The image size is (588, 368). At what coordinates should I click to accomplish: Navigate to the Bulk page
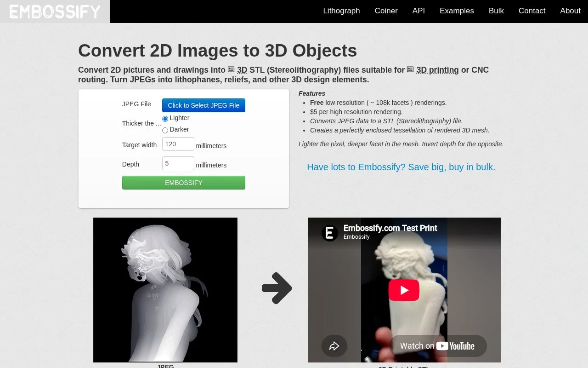coord(496,11)
